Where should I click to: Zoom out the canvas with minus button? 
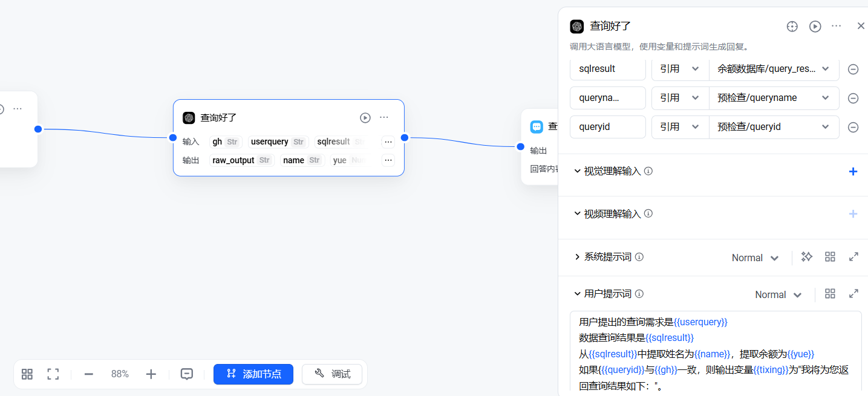tap(89, 374)
